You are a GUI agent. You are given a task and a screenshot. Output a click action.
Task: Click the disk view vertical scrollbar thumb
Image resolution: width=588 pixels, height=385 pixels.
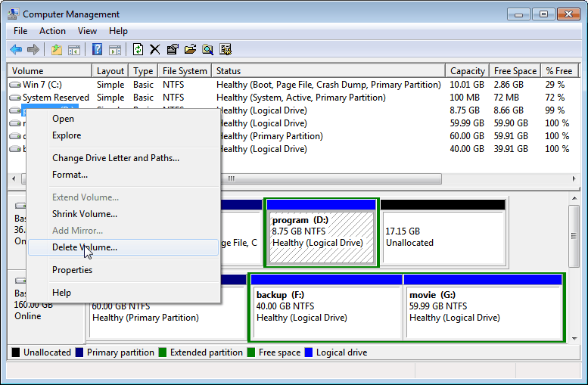pyautogui.click(x=574, y=236)
